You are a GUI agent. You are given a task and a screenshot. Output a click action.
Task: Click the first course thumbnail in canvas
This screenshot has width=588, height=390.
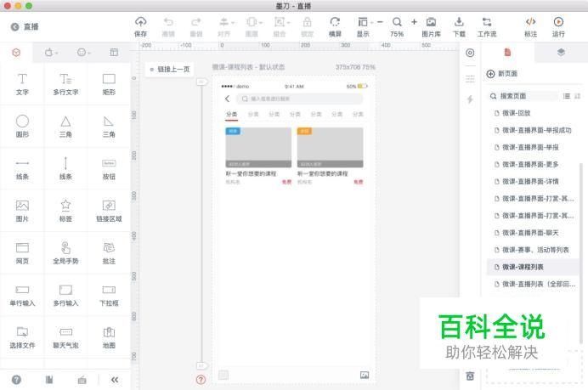[258, 147]
